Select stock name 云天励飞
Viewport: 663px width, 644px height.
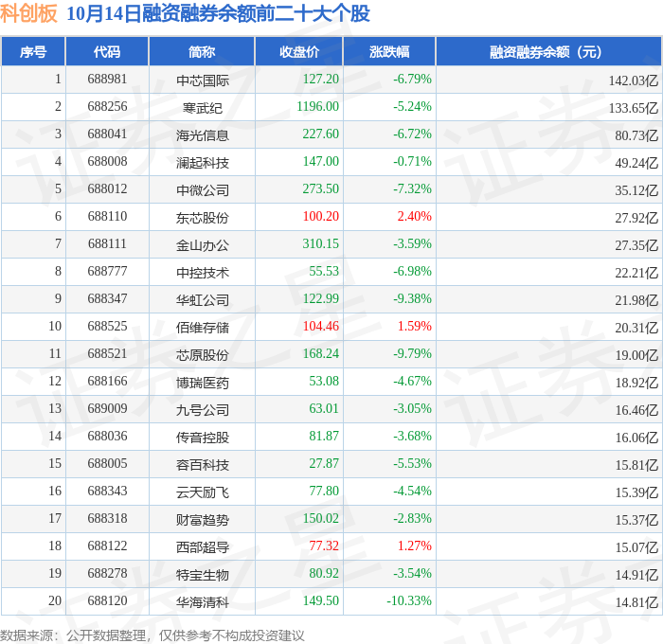coord(203,492)
